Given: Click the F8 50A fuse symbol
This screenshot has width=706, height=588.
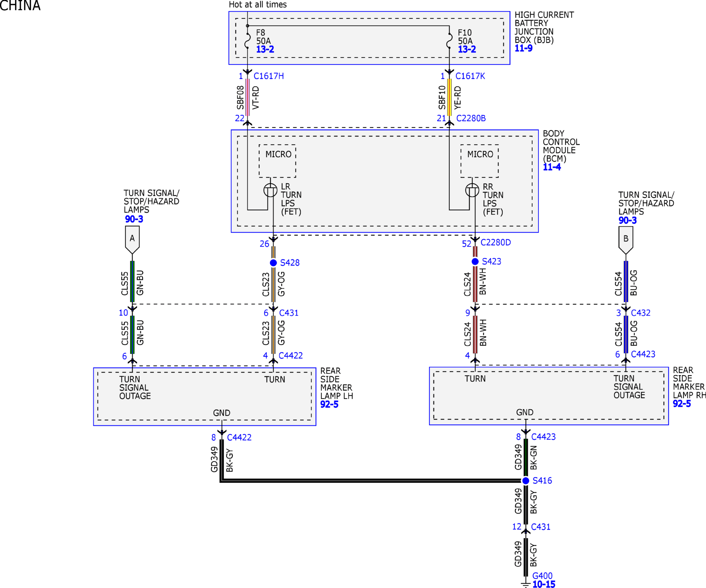Looking at the screenshot, I should (x=248, y=41).
